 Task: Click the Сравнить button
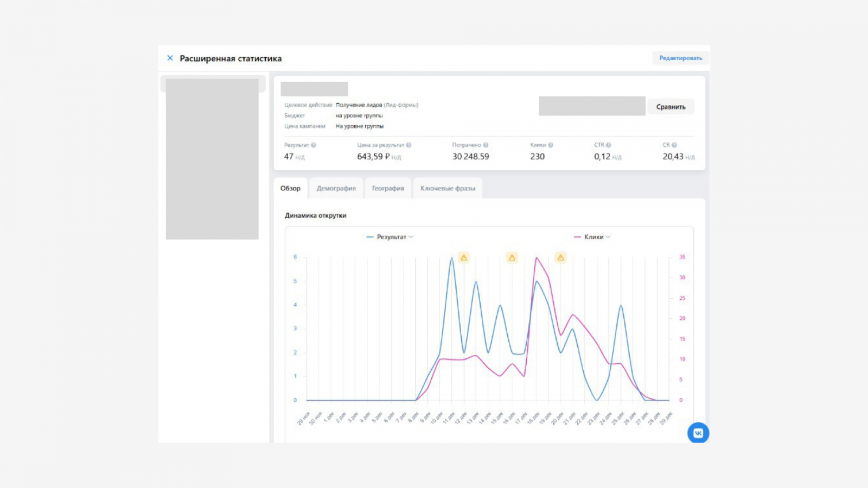pyautogui.click(x=671, y=107)
